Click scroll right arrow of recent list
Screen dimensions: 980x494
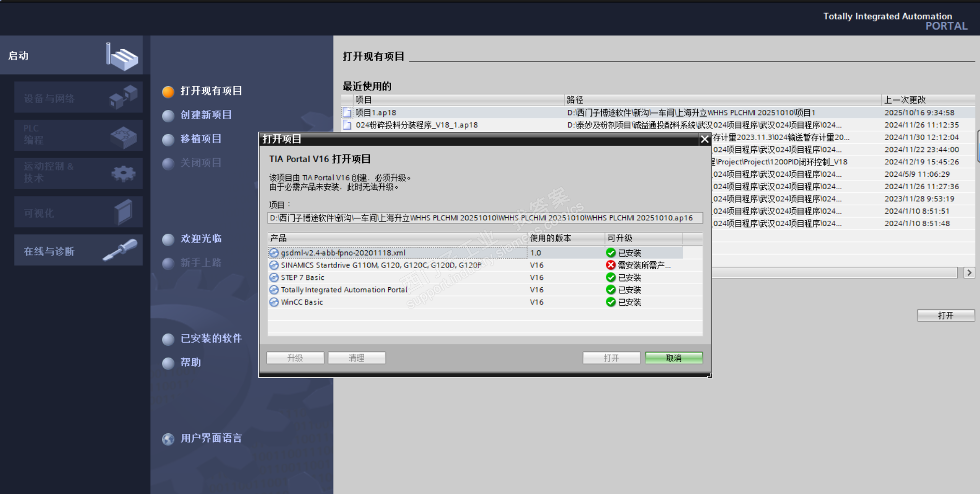pos(969,273)
